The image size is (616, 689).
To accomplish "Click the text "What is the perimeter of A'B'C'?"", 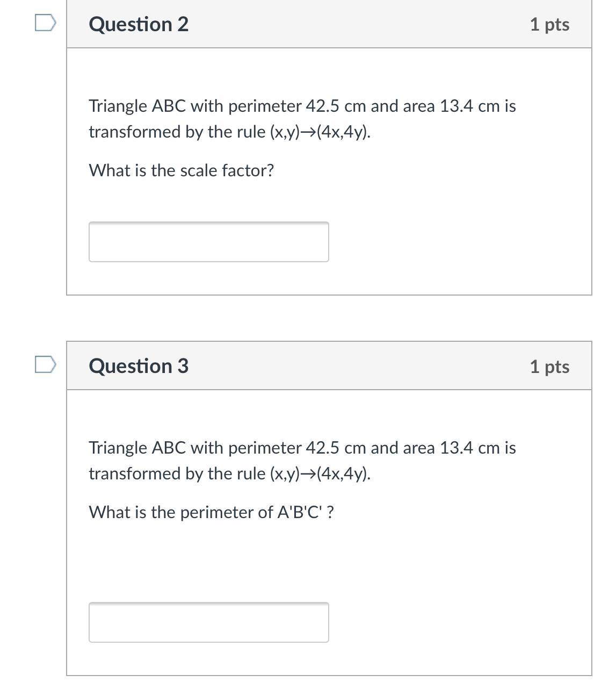I will pos(211,512).
